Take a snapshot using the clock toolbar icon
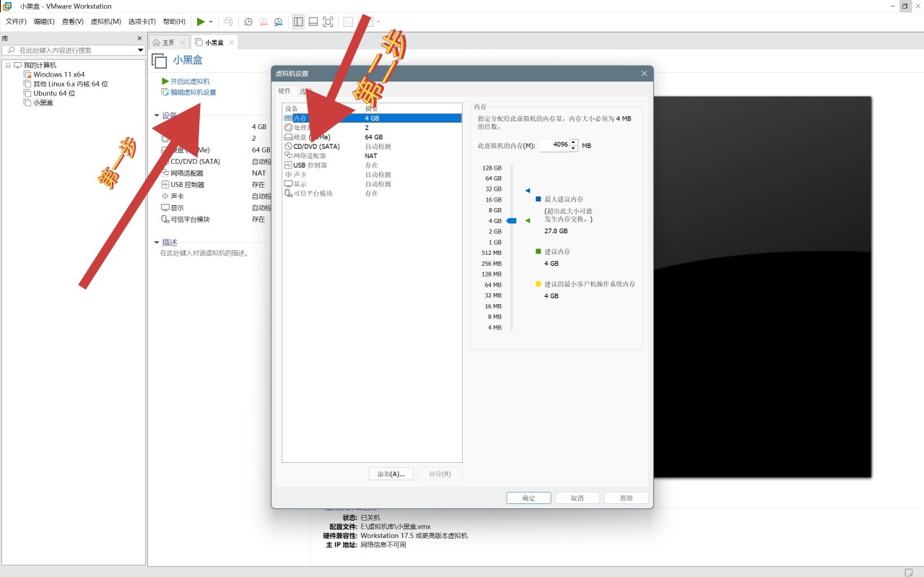This screenshot has width=924, height=577. [248, 22]
